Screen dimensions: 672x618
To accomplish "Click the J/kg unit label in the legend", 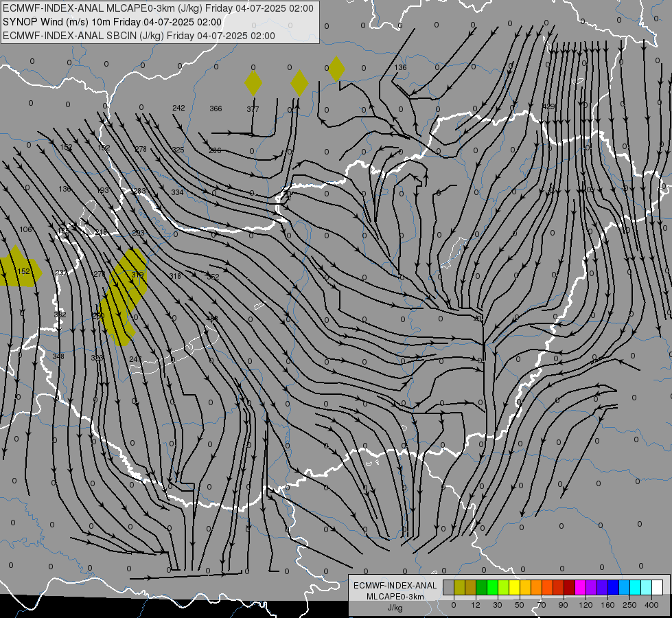I will pyautogui.click(x=395, y=608).
